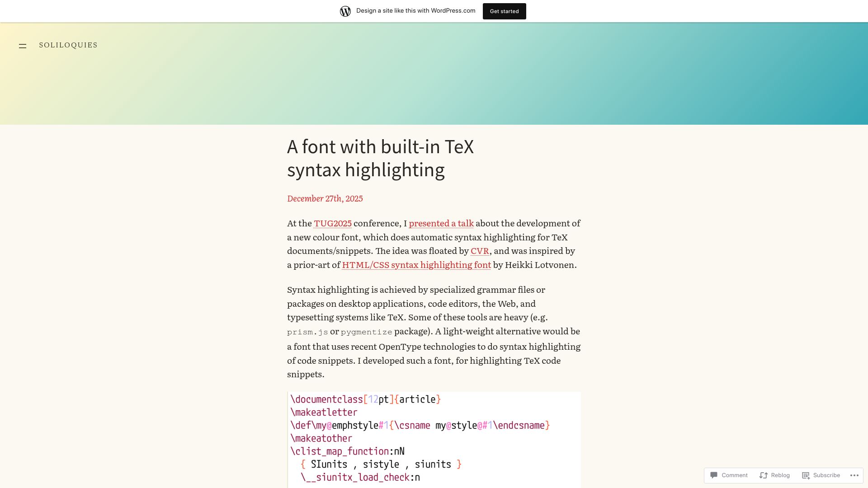Screen dimensions: 868x488
Task: Click the \makeatletter code line
Action: click(324, 413)
